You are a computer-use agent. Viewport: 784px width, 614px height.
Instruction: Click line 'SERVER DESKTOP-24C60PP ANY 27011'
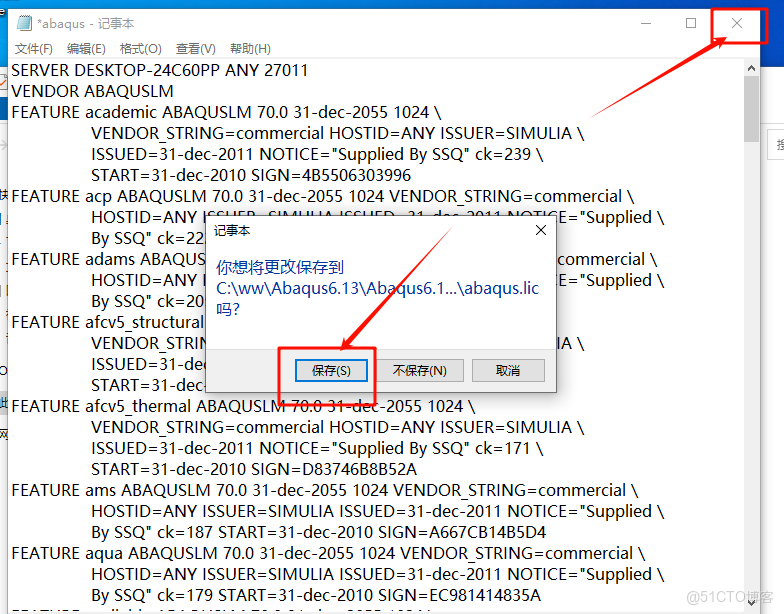tap(160, 70)
